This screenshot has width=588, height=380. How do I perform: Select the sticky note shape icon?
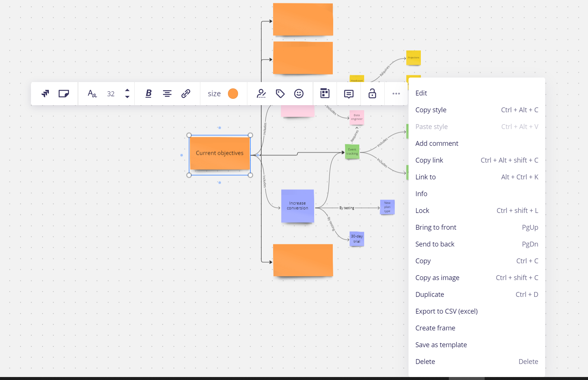(x=64, y=94)
